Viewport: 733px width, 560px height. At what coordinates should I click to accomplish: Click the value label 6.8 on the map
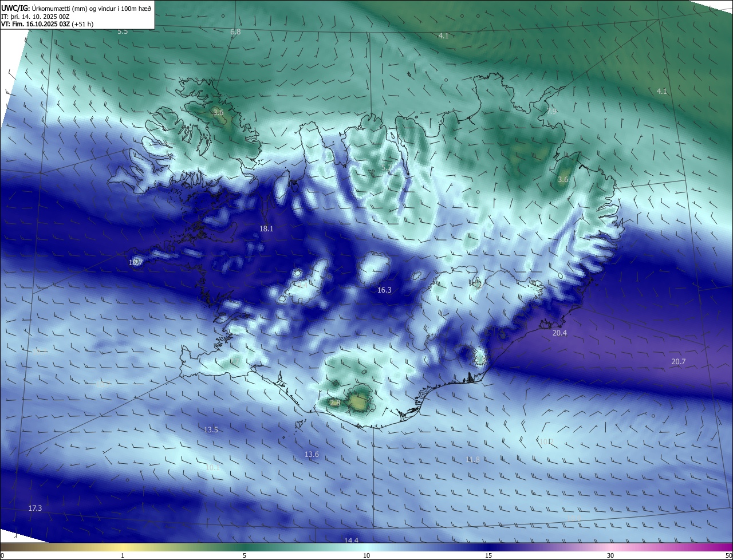pos(235,32)
